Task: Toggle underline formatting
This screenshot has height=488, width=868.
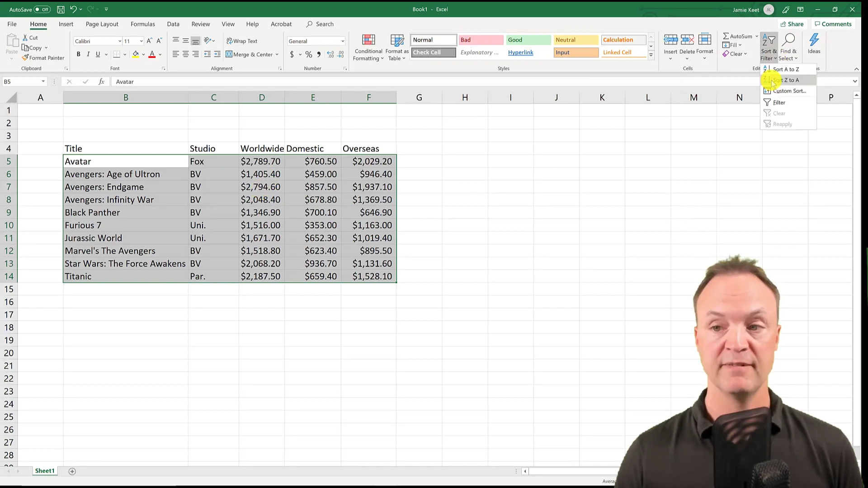Action: click(x=97, y=54)
